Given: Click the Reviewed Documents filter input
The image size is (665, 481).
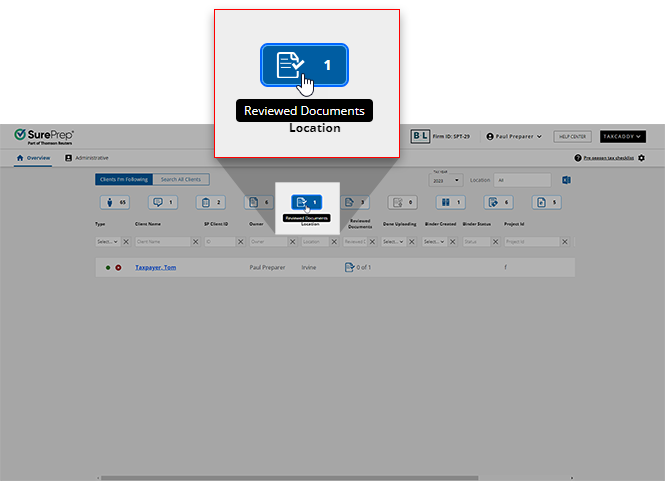Looking at the screenshot, I should (355, 242).
